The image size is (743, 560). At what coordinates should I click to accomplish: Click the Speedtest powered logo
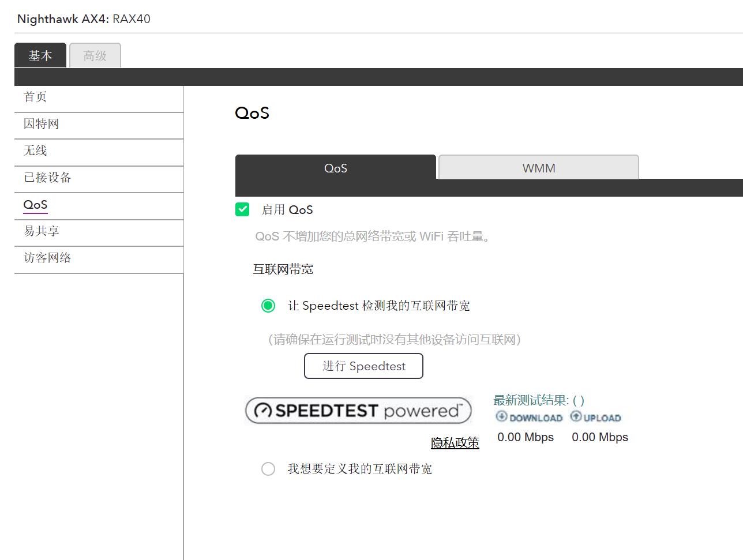point(358,410)
